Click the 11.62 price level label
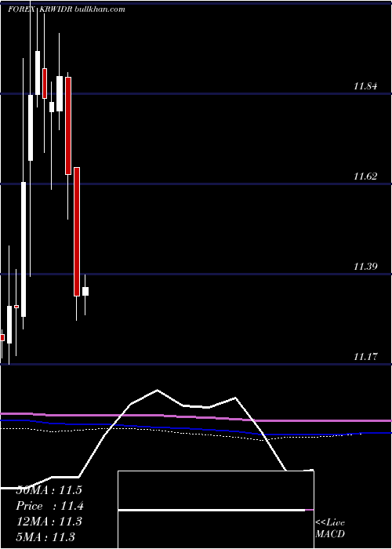 point(365,176)
